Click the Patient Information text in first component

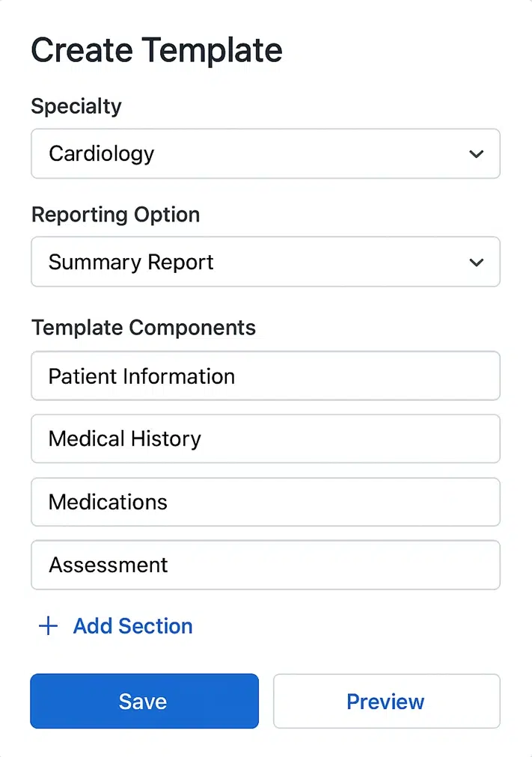[x=141, y=376]
